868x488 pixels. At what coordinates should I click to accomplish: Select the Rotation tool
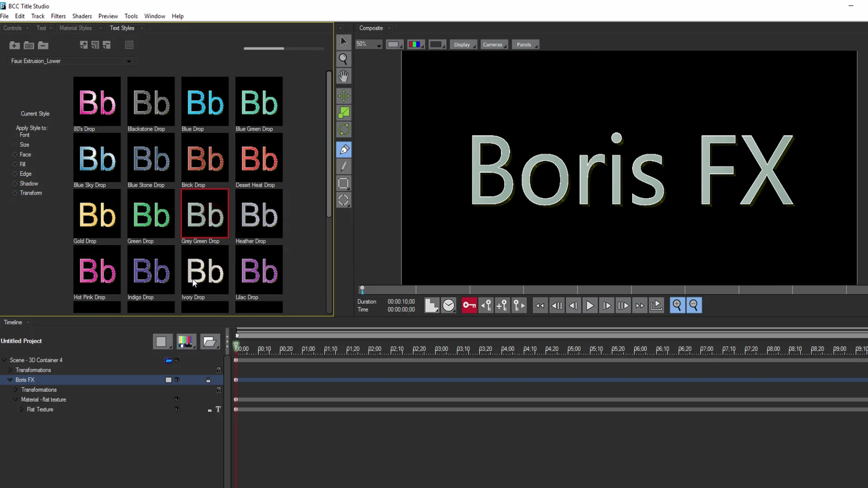pyautogui.click(x=344, y=130)
